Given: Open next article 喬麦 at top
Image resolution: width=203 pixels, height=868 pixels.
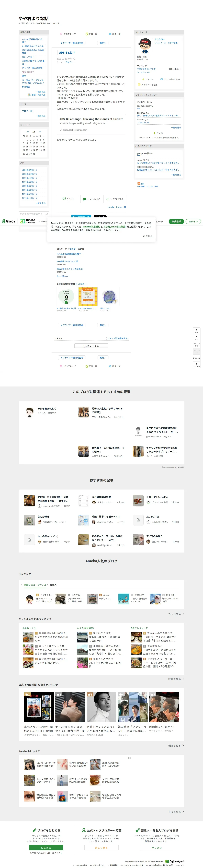Looking at the screenshot, I should pyautogui.click(x=103, y=43).
